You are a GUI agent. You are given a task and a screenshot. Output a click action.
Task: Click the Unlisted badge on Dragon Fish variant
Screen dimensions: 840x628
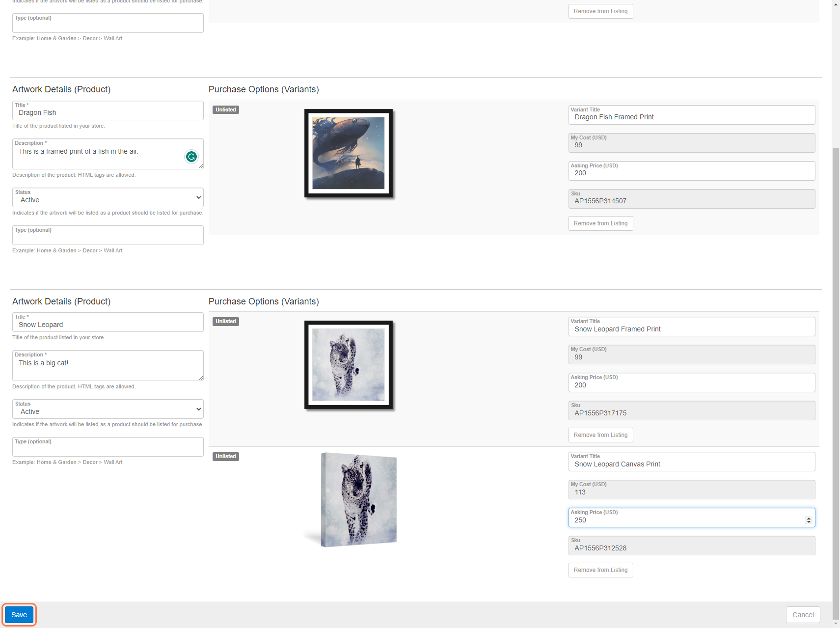226,109
